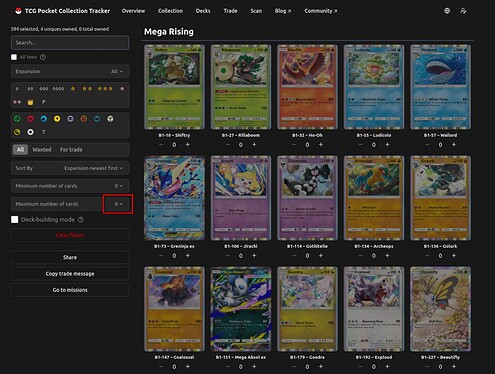Filter by Metal energy type
Viewport: 495px width, 374px height.
coord(110,119)
